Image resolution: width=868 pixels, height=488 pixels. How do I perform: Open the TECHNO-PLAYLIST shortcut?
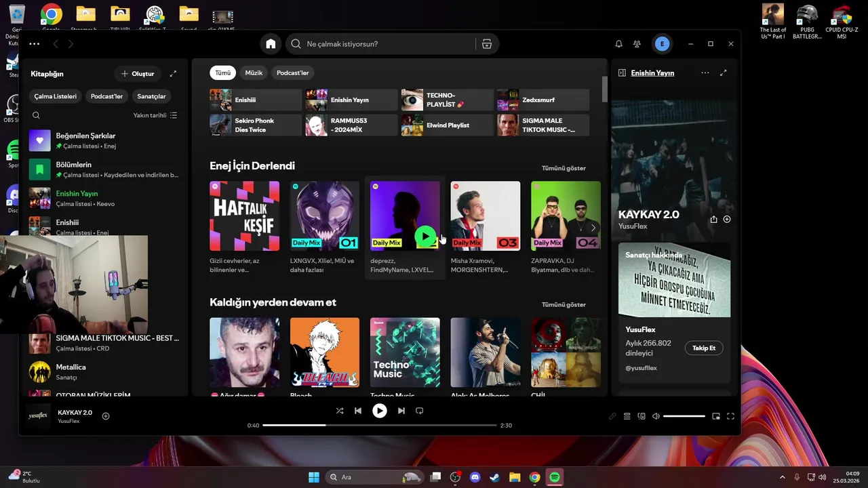click(447, 100)
